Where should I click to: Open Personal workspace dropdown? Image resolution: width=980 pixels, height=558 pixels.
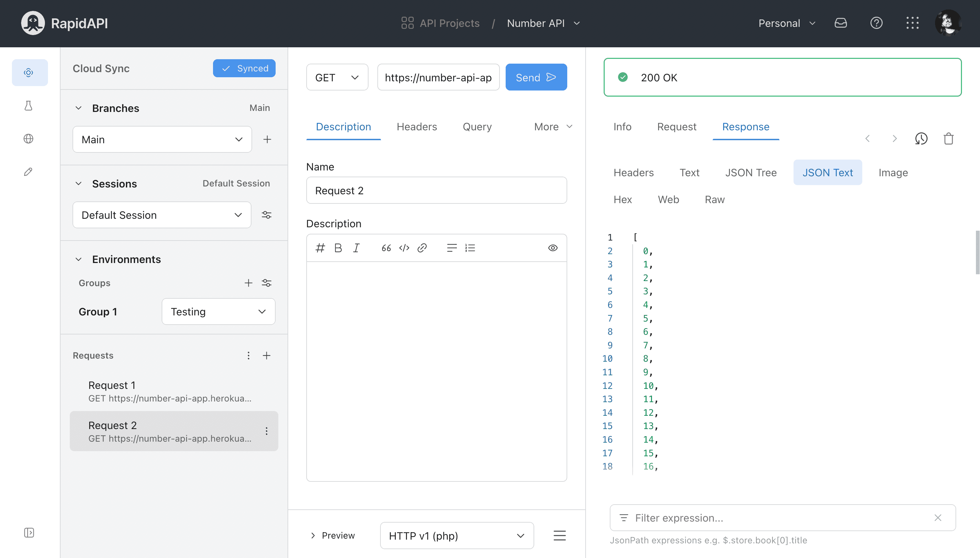[x=787, y=23]
